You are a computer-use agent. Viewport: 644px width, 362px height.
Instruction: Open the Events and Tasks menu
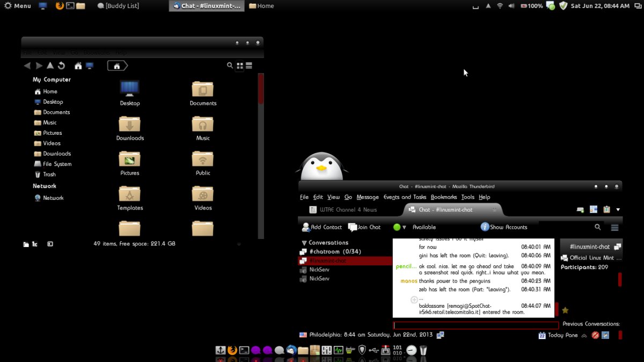(x=405, y=197)
